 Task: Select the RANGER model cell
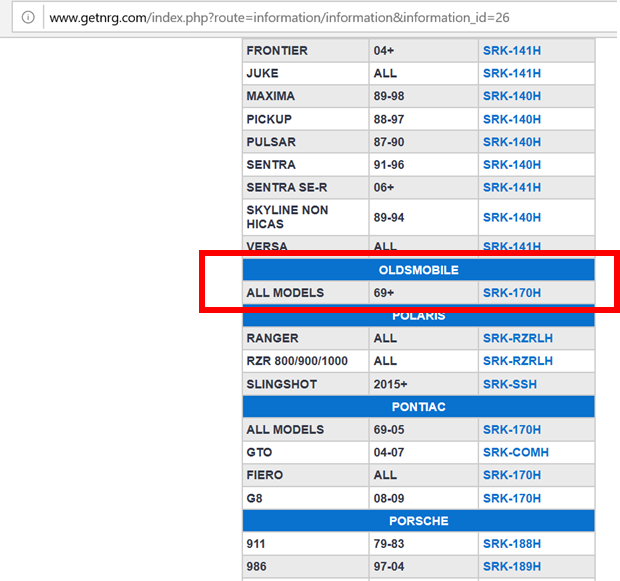(x=306, y=338)
